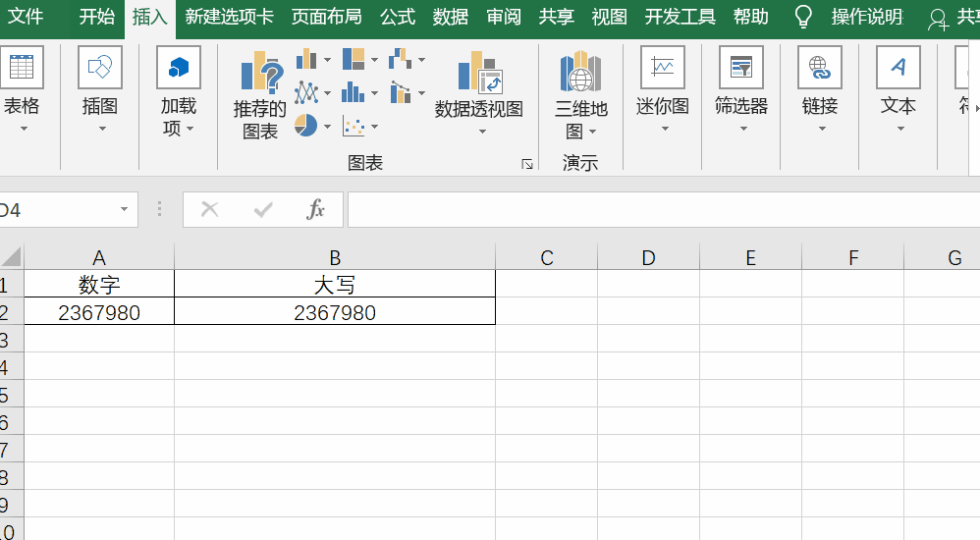The image size is (980, 540).
Task: Select column A header
Action: point(99,257)
